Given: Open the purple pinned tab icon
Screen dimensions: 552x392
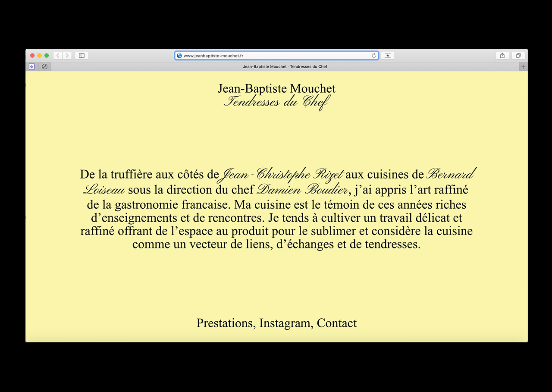Looking at the screenshot, I should click(x=31, y=67).
